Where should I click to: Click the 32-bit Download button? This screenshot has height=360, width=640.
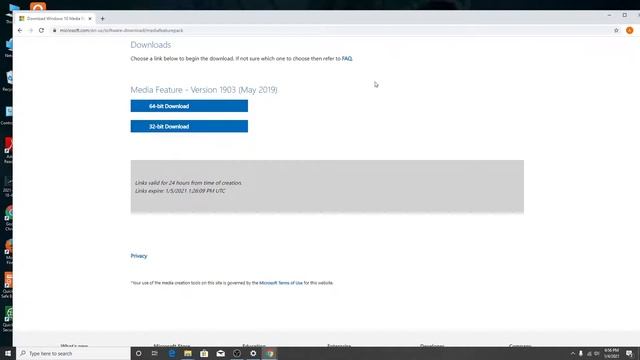click(x=189, y=126)
